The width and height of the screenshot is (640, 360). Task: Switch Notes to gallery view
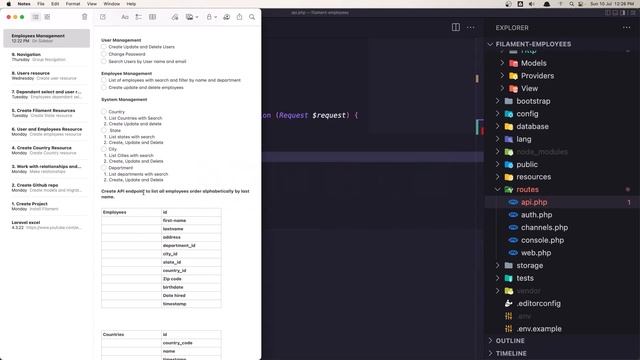pyautogui.click(x=47, y=17)
